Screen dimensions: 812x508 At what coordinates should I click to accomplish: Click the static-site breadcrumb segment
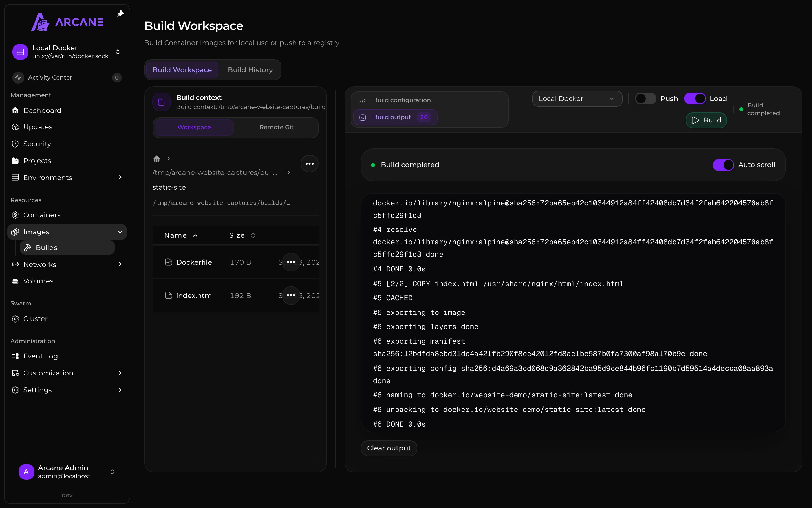169,187
